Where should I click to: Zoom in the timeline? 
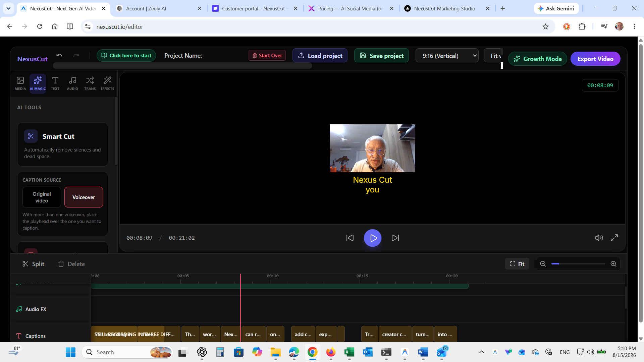click(x=613, y=264)
